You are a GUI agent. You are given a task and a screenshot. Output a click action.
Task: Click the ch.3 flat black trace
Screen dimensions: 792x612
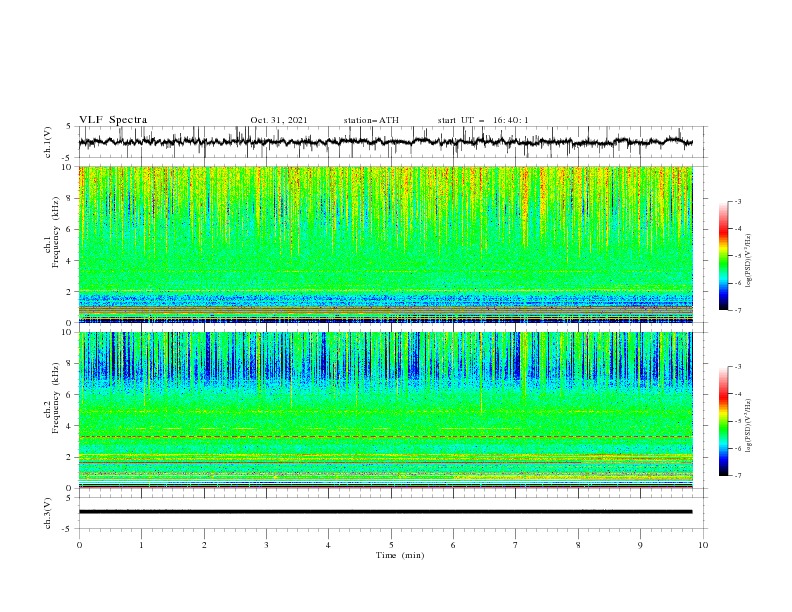click(386, 512)
